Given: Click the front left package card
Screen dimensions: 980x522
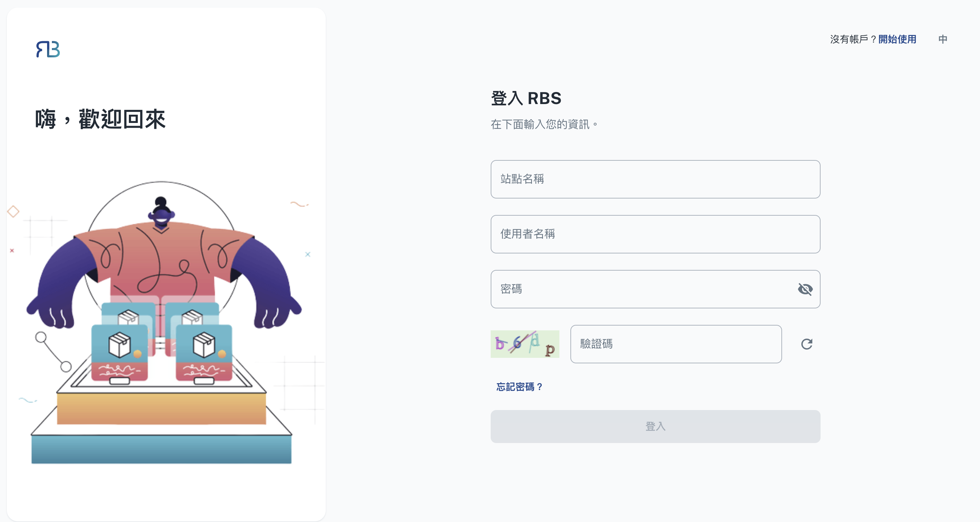Looking at the screenshot, I should [120, 352].
